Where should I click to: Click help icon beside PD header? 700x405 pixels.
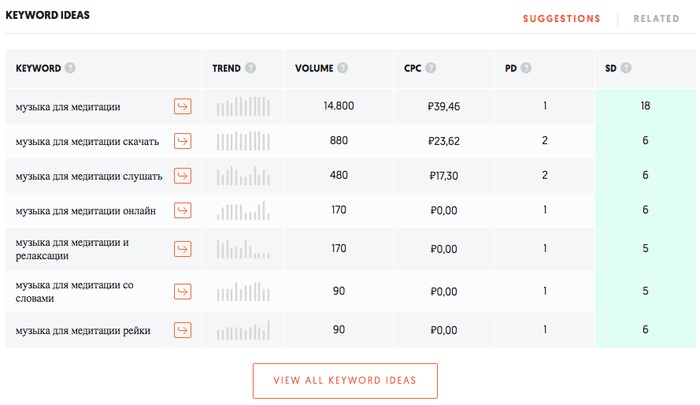tap(526, 68)
